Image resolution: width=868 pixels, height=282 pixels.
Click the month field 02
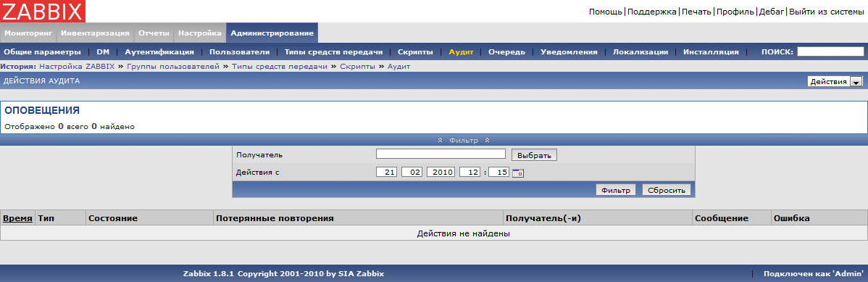pos(412,173)
